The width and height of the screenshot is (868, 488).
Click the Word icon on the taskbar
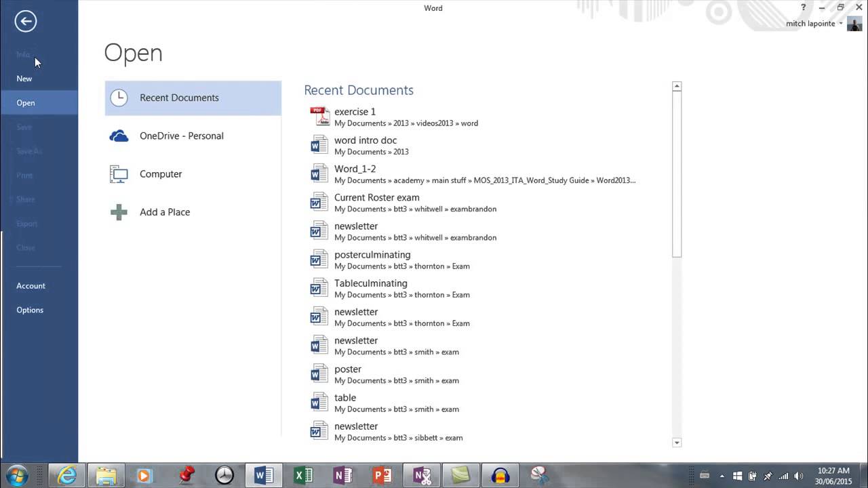pyautogui.click(x=263, y=476)
